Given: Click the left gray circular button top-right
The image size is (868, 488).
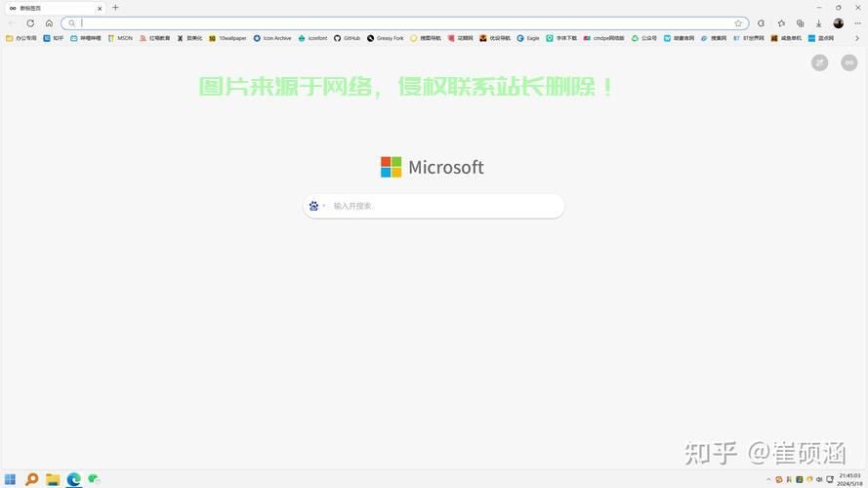Looking at the screenshot, I should [x=820, y=62].
